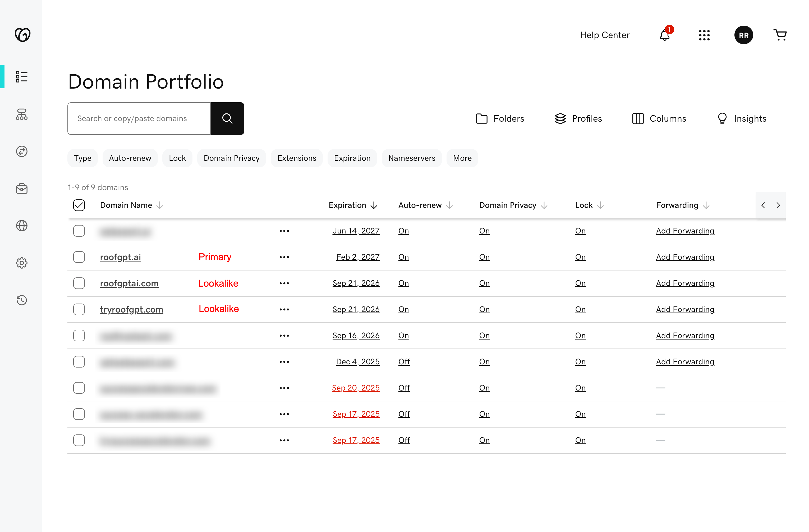809x532 pixels.
Task: Open the Nameservers filter dropdown
Action: point(412,158)
